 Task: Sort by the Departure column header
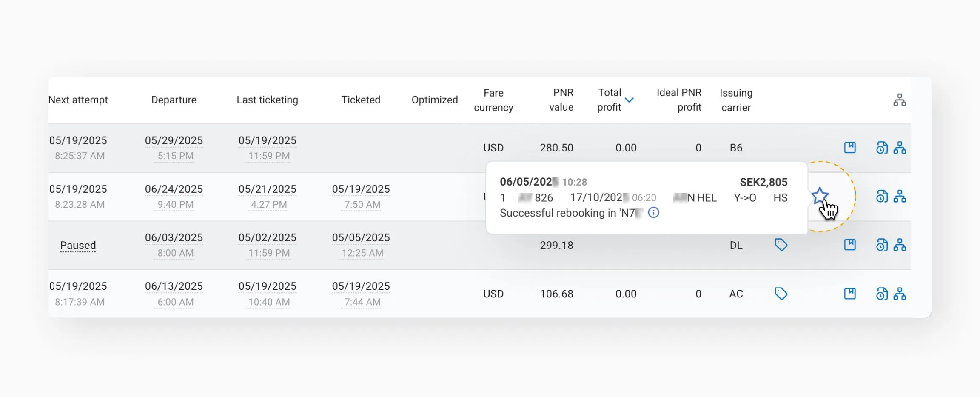174,100
